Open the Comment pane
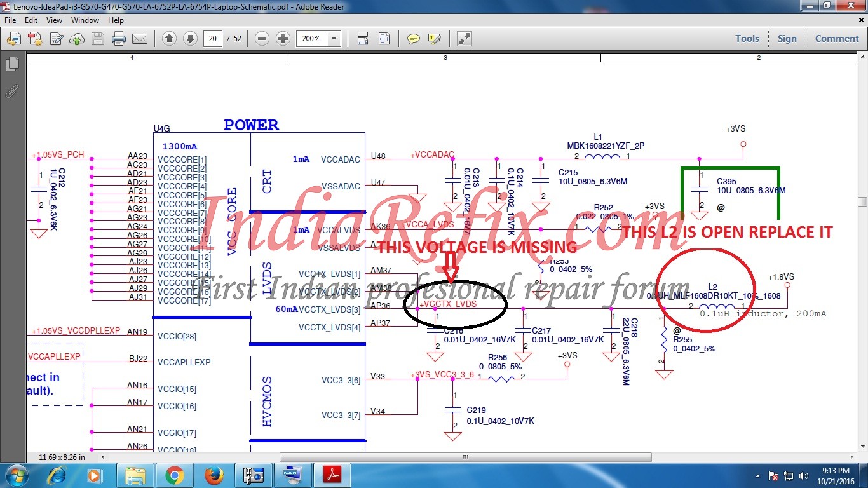 click(x=837, y=39)
